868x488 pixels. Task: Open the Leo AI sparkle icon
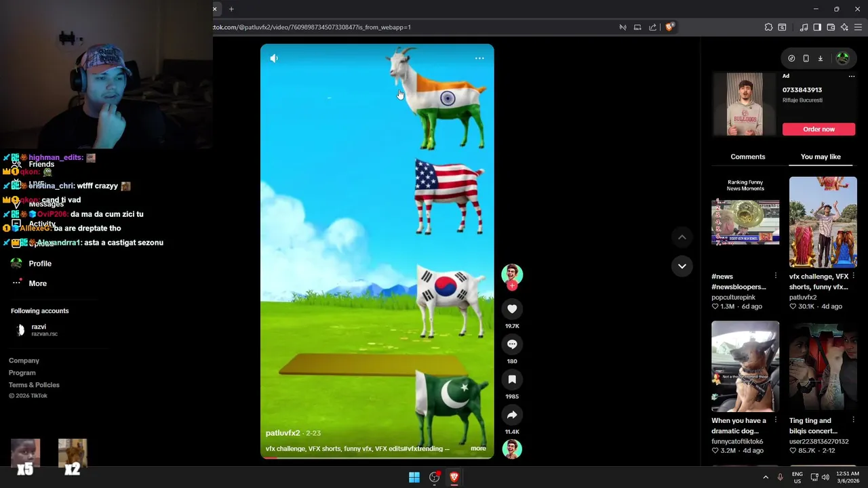844,27
